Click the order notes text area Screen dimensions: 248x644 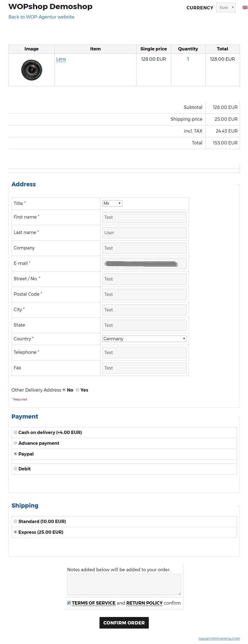point(124,584)
